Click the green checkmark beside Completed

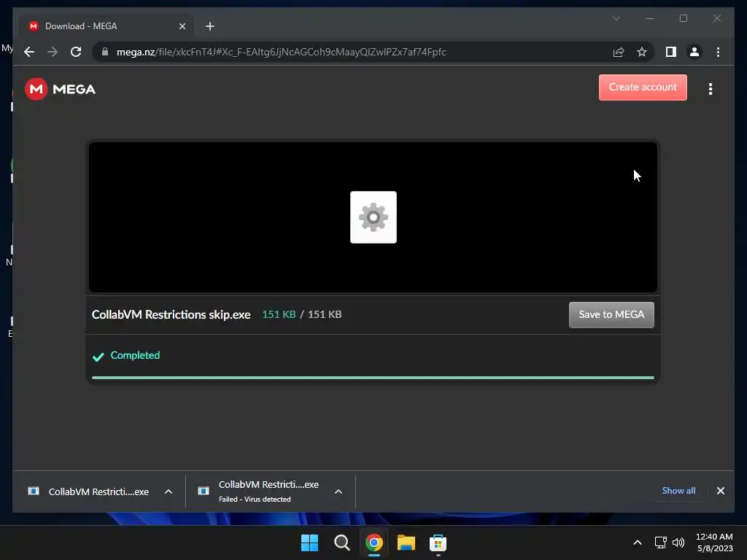coord(98,357)
